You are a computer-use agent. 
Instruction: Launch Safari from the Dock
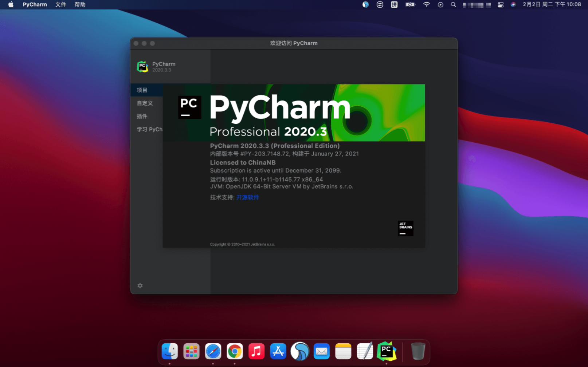[213, 351]
